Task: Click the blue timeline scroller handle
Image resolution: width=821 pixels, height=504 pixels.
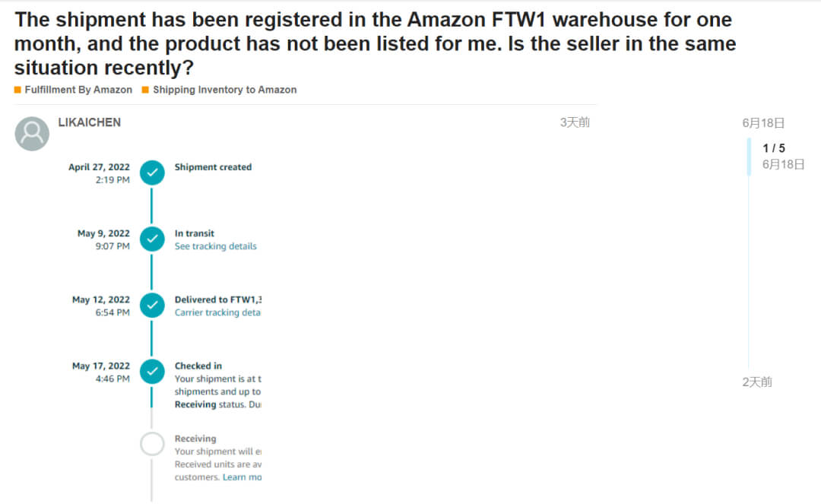Action: pos(749,157)
